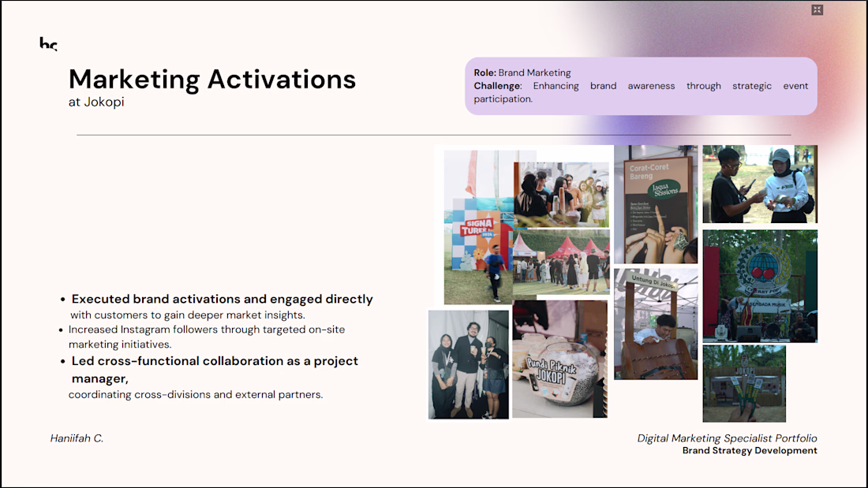Open the Signature 2024 booth photo
This screenshot has height=488, width=868.
click(x=478, y=227)
